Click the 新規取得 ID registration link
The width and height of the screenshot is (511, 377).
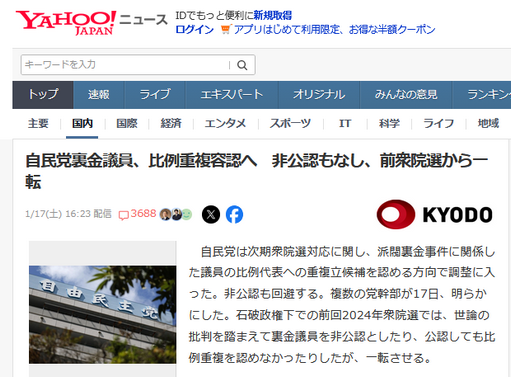[272, 15]
